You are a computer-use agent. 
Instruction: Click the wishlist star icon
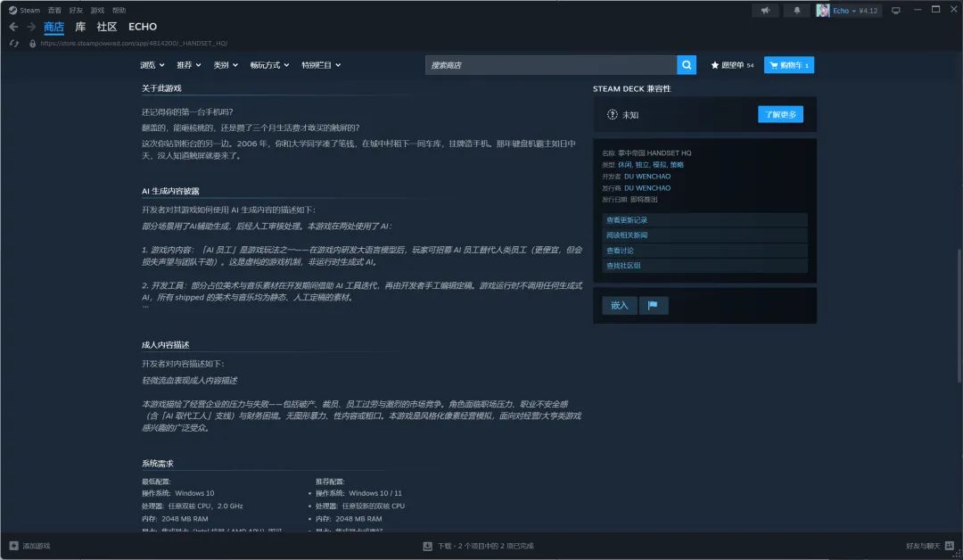(x=715, y=65)
